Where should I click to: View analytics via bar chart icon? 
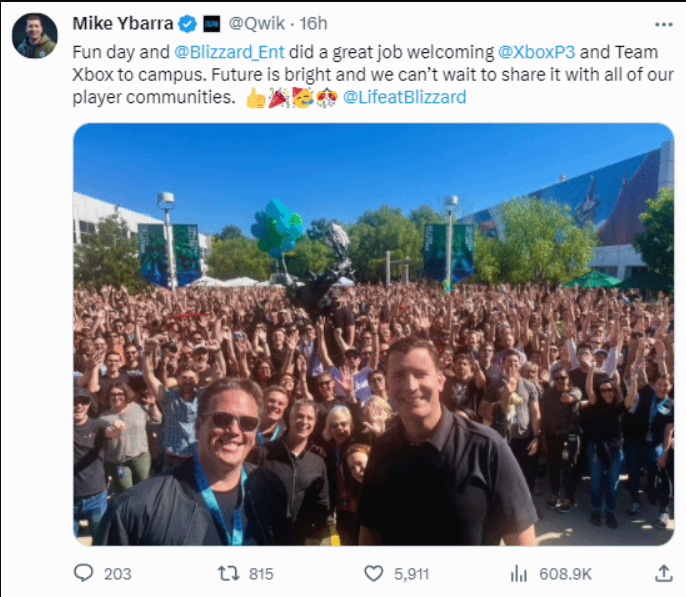coord(518,573)
